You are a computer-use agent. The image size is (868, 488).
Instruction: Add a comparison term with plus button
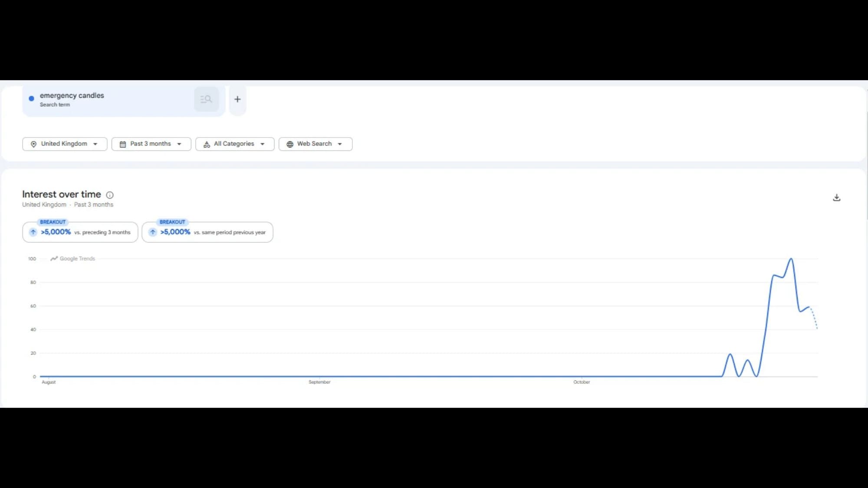point(237,99)
